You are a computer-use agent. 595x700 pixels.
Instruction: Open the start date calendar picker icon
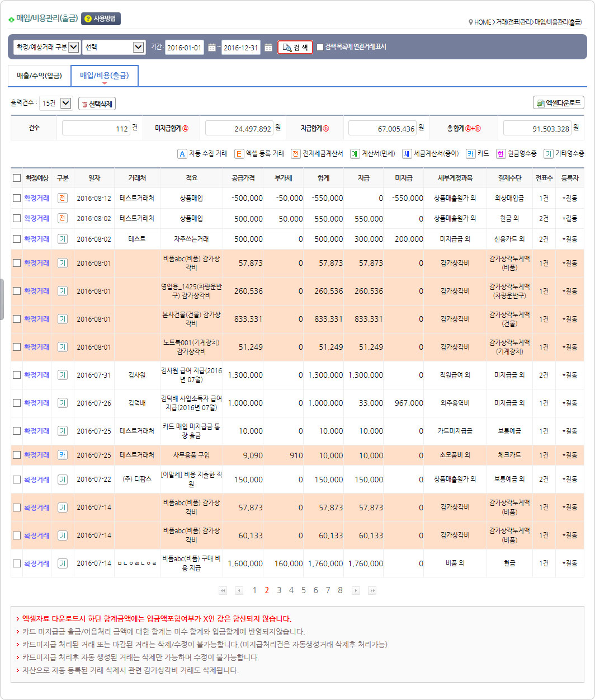click(x=211, y=48)
